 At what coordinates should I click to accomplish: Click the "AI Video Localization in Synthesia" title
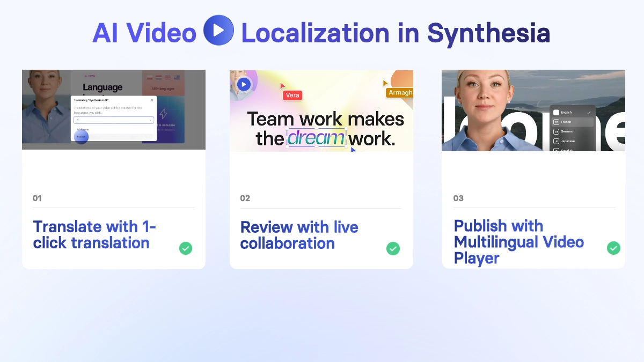[321, 33]
